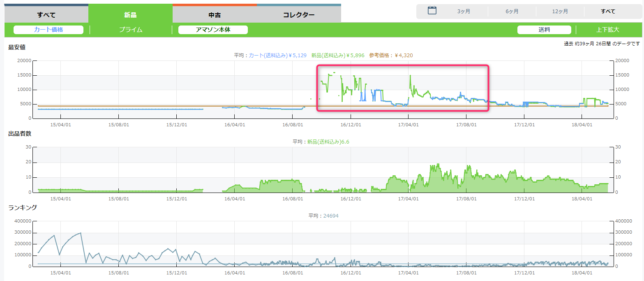The height and width of the screenshot is (281, 644).
Task: Switch to the すべて condition tab
Action: click(46, 15)
